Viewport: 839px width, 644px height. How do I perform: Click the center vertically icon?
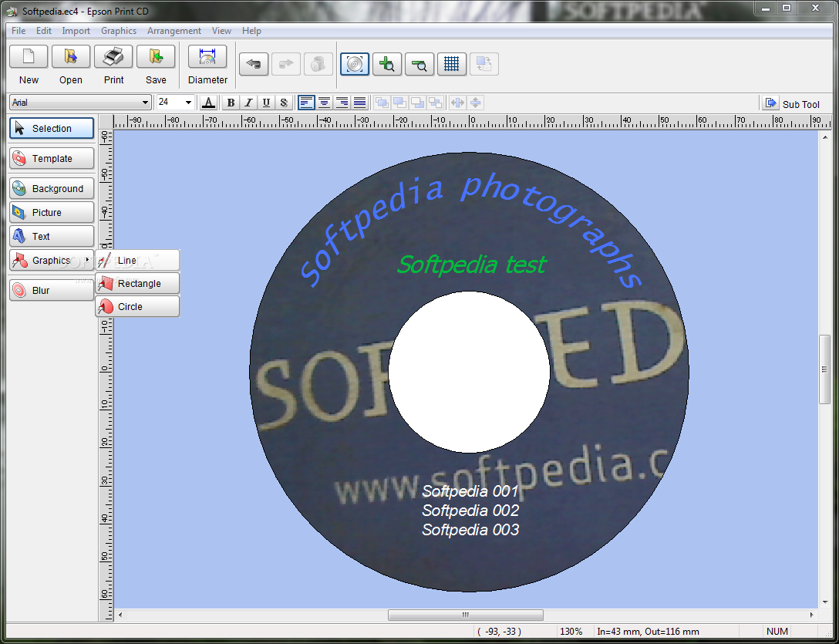pos(476,103)
